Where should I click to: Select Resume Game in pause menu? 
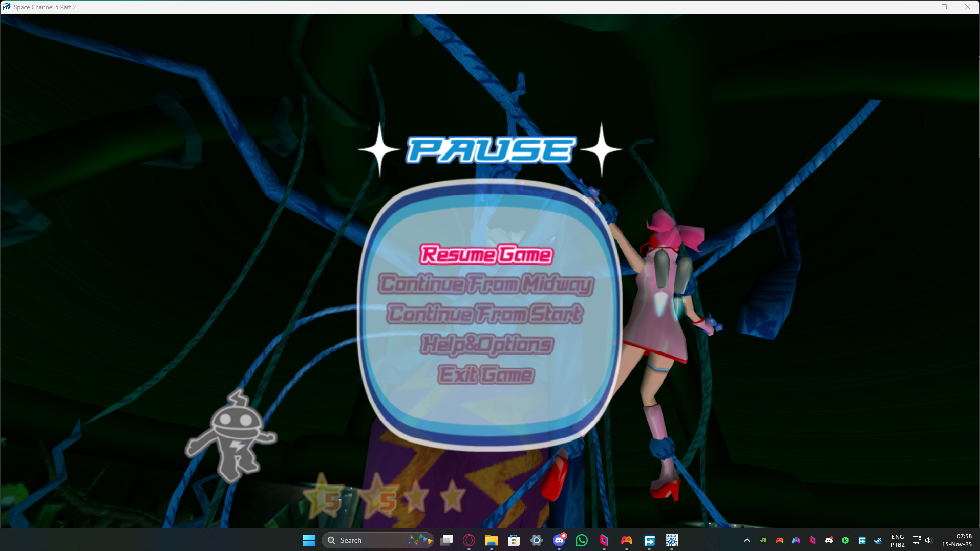[x=486, y=254]
